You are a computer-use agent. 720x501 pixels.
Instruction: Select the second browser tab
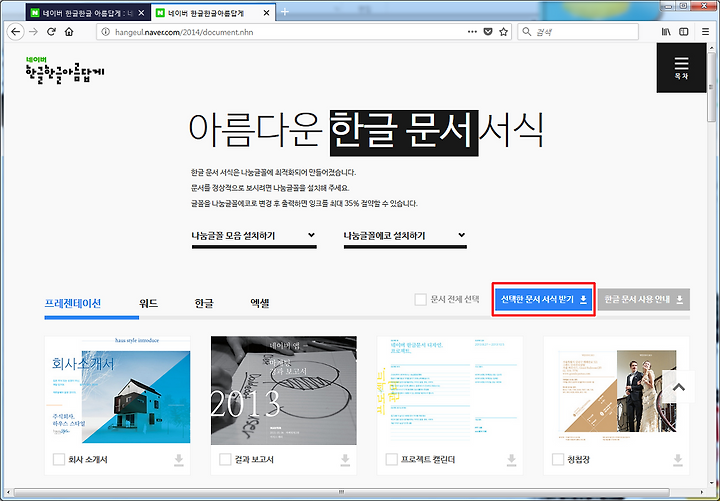(213, 13)
